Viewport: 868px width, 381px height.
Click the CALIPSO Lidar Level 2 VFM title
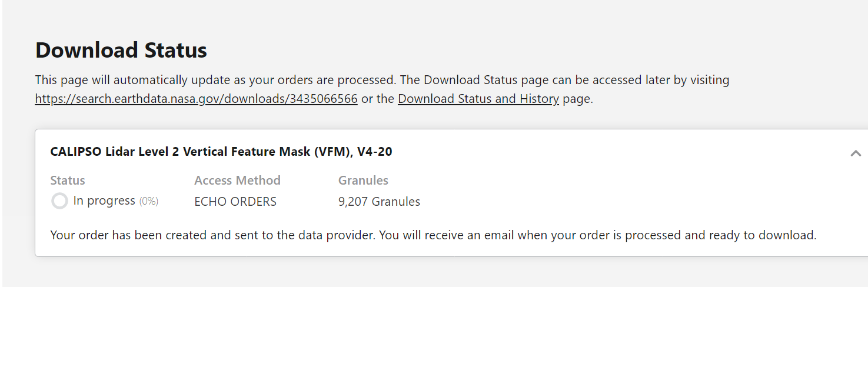[x=221, y=152]
